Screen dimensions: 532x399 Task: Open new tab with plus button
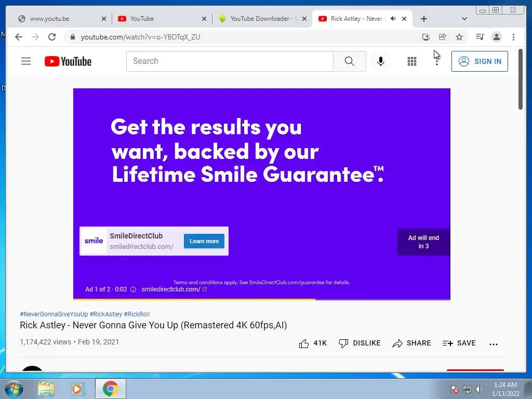tap(424, 19)
